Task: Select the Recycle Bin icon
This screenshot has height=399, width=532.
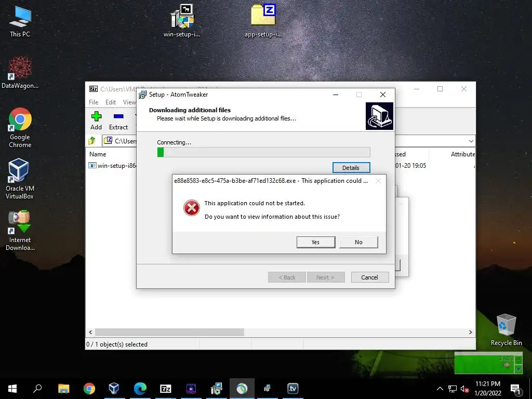Action: [x=506, y=330]
